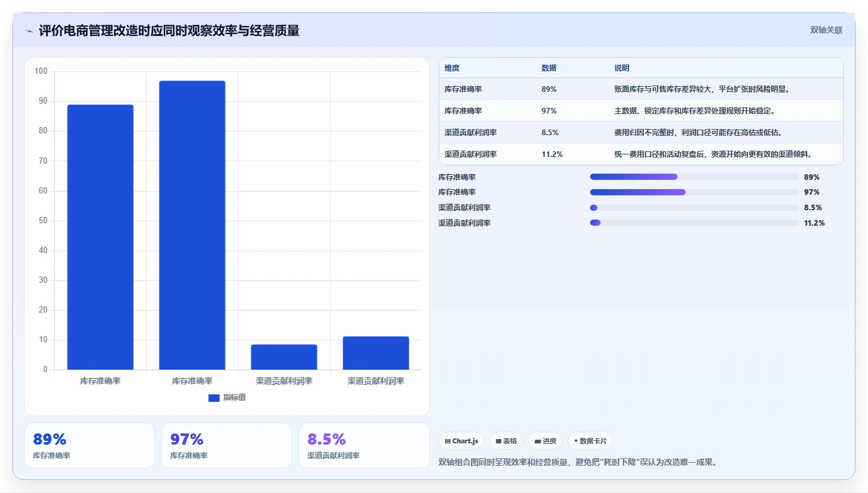The width and height of the screenshot is (868, 493).
Task: Click the chart bar reaching 89
Action: click(101, 238)
